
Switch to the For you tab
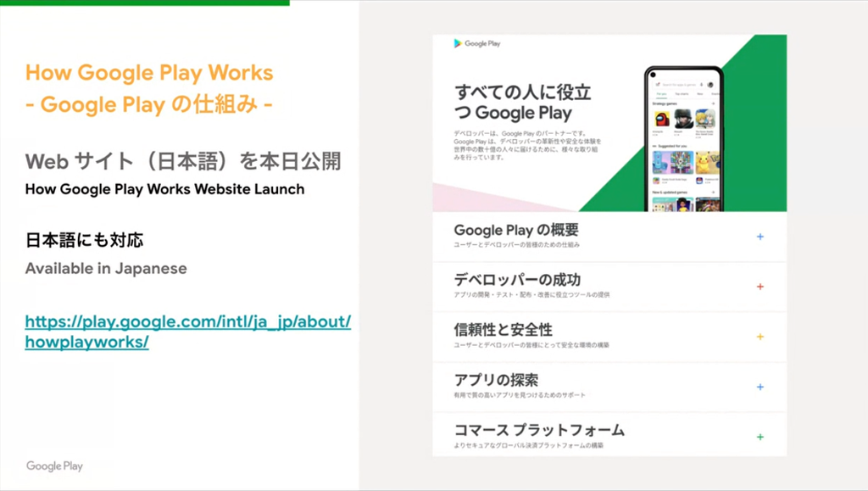[x=661, y=94]
